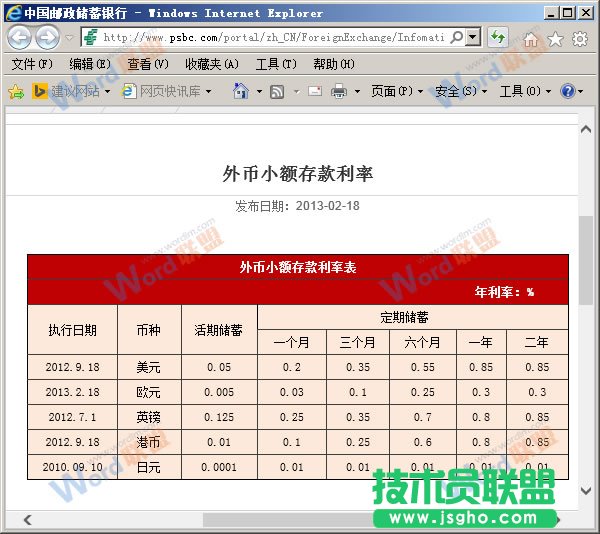Open the Home icon at top right
The image size is (600, 534).
click(x=530, y=39)
